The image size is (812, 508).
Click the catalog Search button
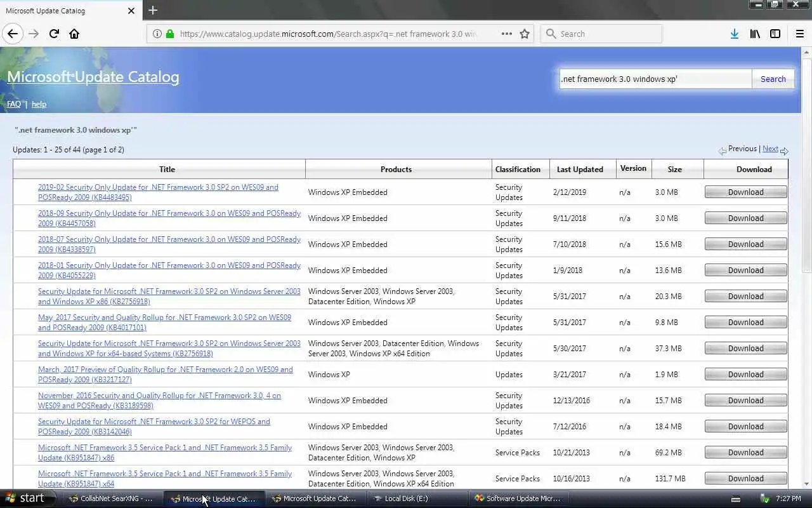coord(773,79)
